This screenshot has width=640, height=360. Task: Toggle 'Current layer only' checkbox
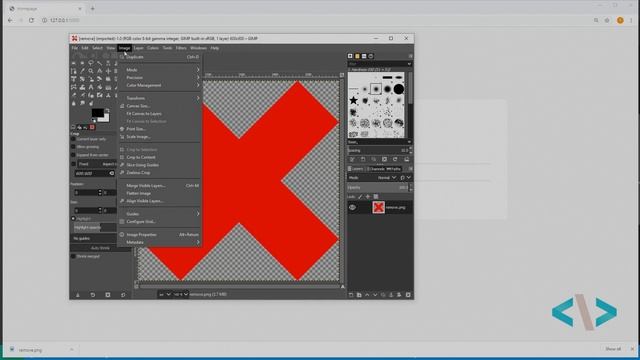pyautogui.click(x=73, y=139)
